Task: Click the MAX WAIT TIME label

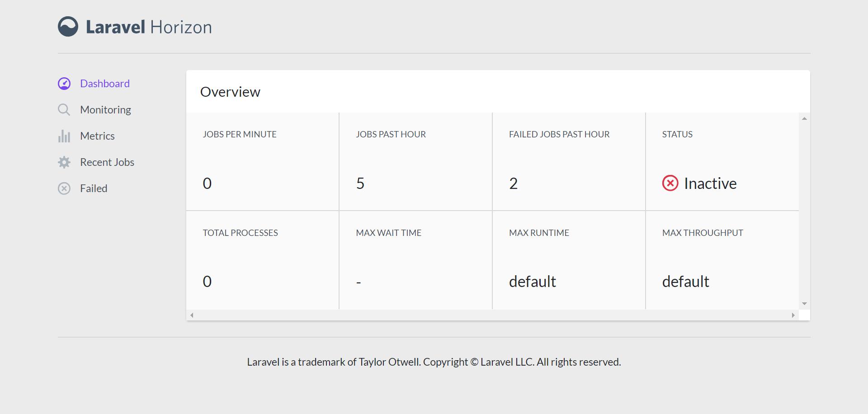Action: coord(388,233)
